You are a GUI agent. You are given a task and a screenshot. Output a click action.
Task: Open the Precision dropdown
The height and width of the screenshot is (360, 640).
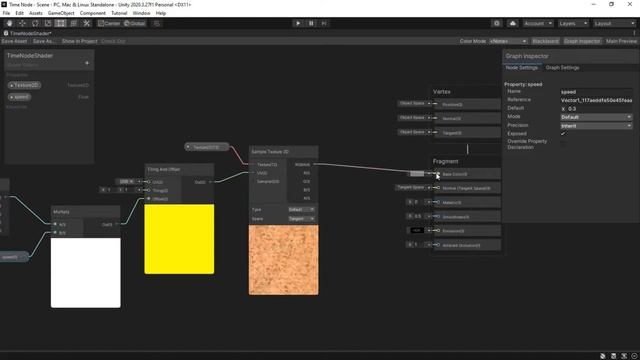pos(596,126)
